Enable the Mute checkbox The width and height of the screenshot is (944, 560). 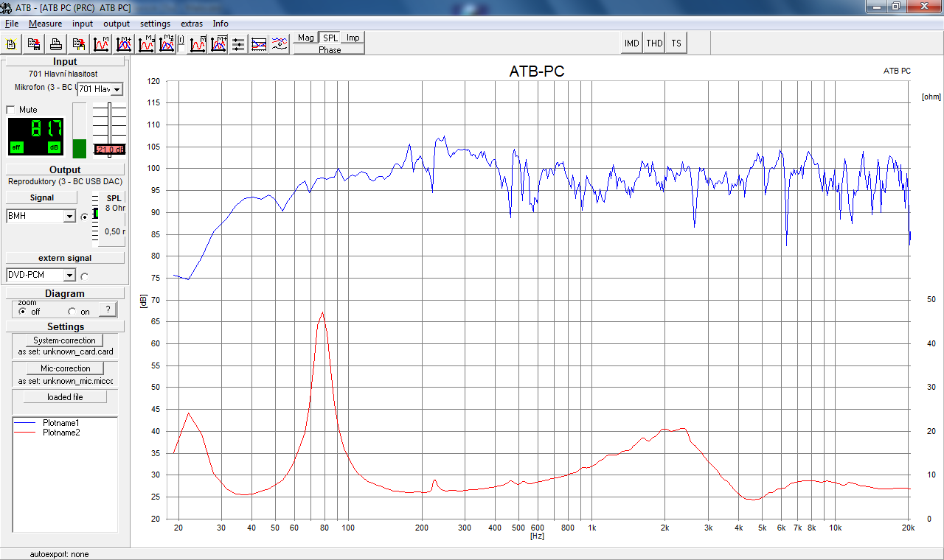pyautogui.click(x=10, y=110)
